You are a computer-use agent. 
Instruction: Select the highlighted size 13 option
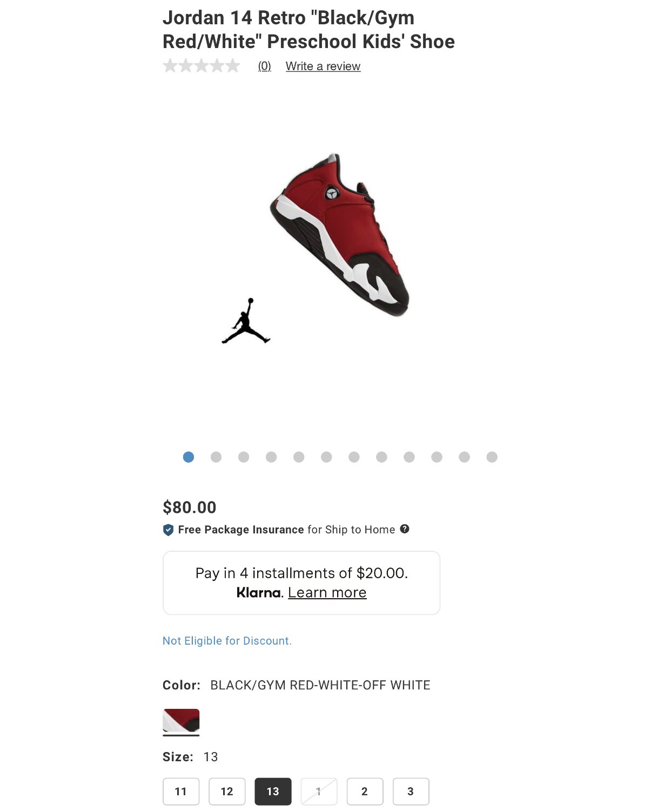(x=273, y=791)
